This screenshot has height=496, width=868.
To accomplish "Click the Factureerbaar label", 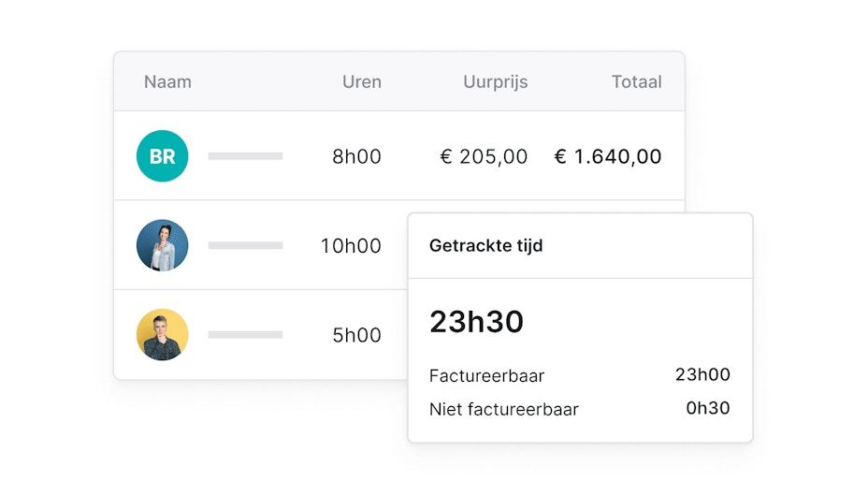I will (x=486, y=376).
